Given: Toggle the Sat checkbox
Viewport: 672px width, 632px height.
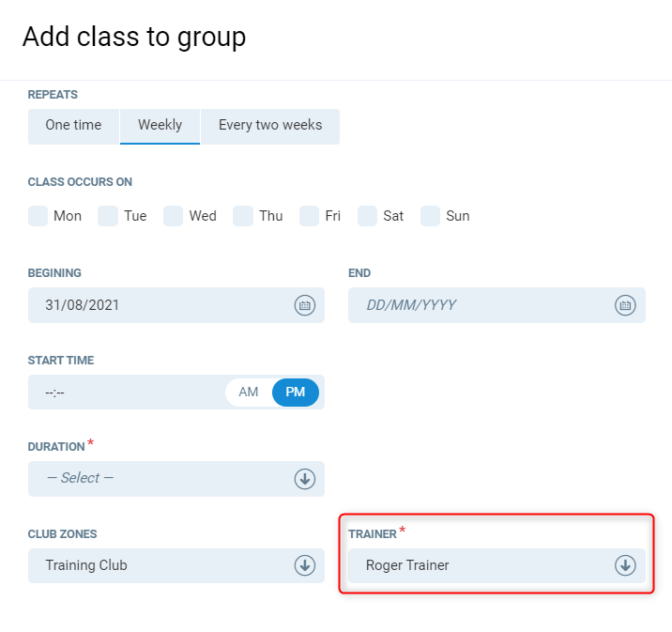Looking at the screenshot, I should click(368, 216).
